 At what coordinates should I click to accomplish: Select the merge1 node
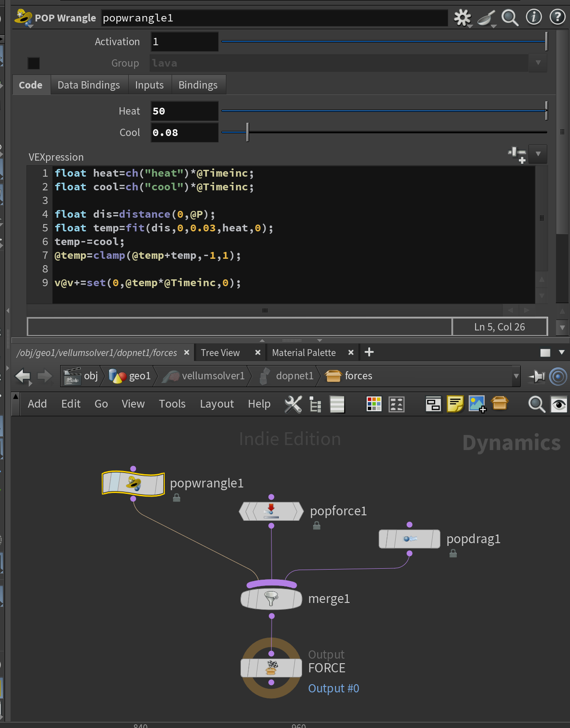[x=272, y=598]
